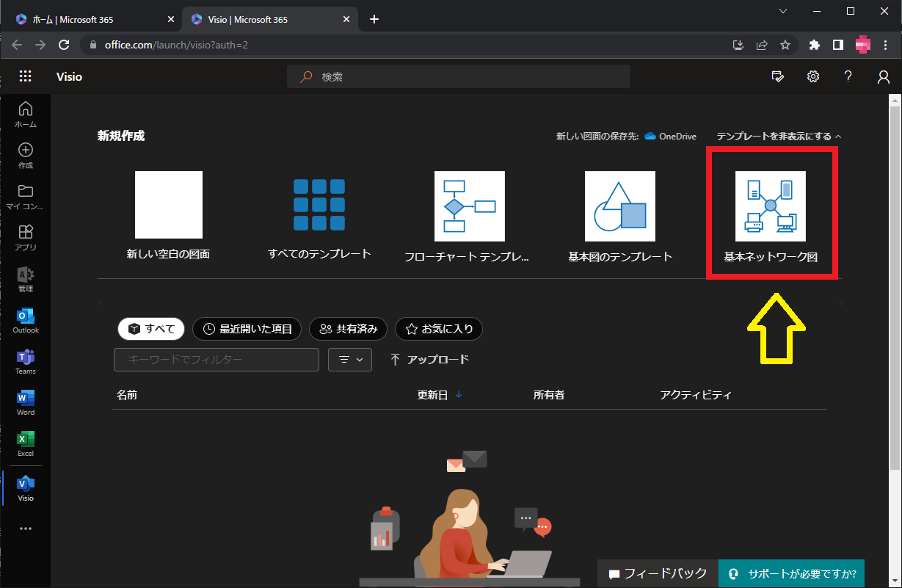Viewport: 902px width, 588px height.
Task: Sort the file list by 更新日
Action: pyautogui.click(x=440, y=395)
